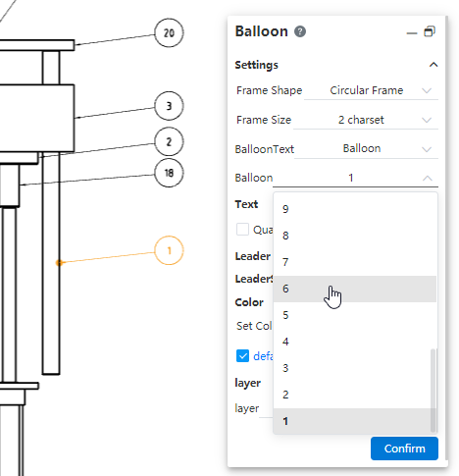The height and width of the screenshot is (476, 459).
Task: Select balloon number 2 in drawing
Action: 169,141
